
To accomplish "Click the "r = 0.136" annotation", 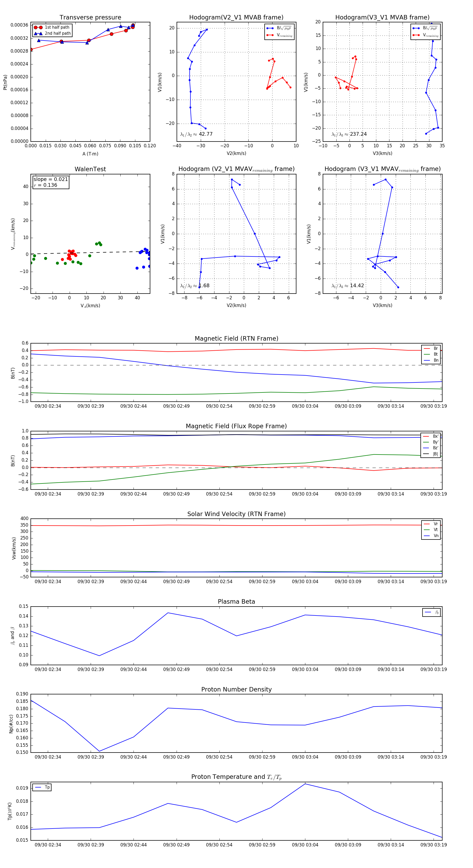I will click(x=45, y=185).
